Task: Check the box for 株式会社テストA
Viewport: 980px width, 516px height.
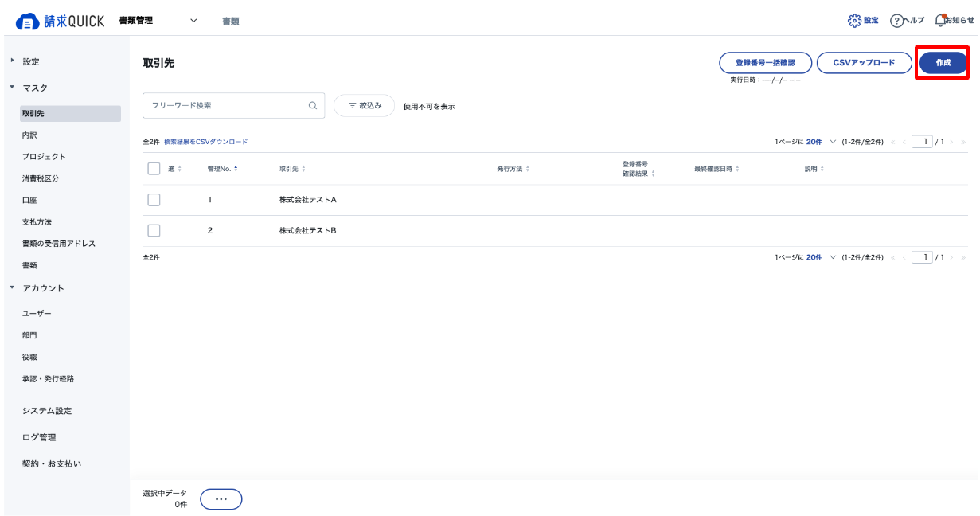Action: point(154,199)
